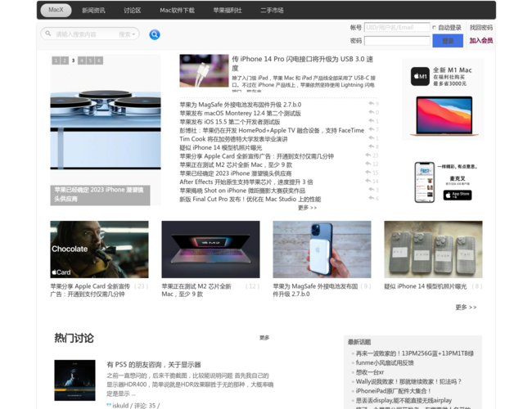The width and height of the screenshot is (532, 409).
Task: Open topic 想收一台xr
Action: [370, 372]
